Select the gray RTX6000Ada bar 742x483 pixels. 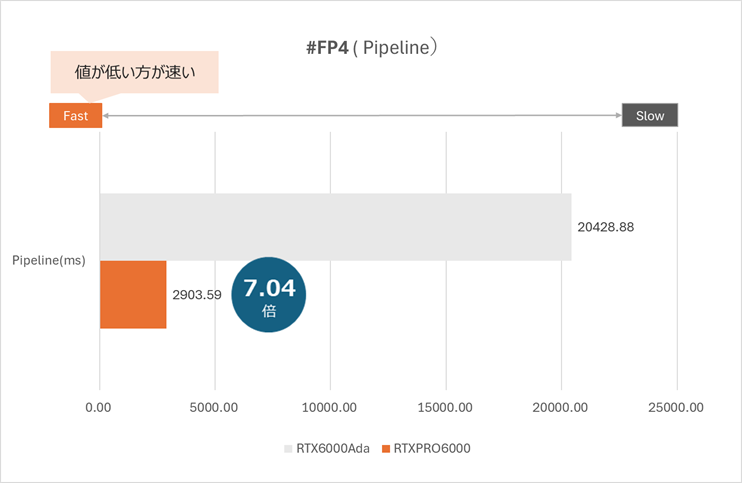pyautogui.click(x=335, y=227)
